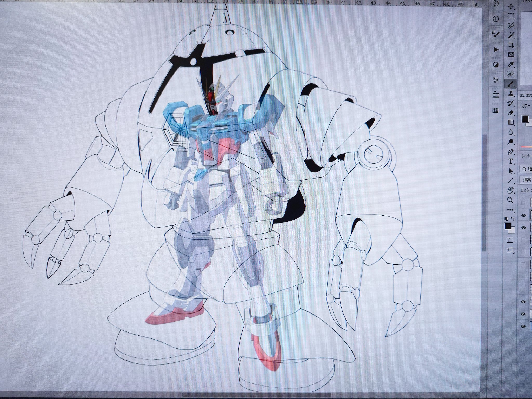Select the Magic Wand tool
The image size is (532, 399).
pyautogui.click(x=511, y=35)
